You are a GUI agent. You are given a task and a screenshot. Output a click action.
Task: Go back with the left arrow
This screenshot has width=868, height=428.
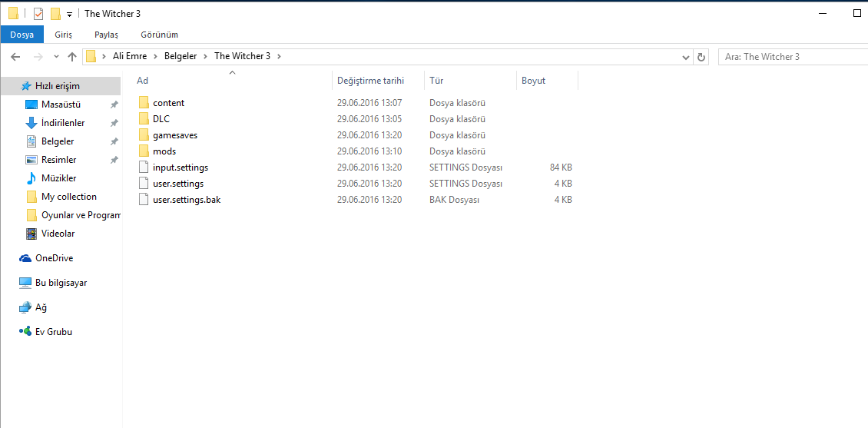tap(15, 56)
